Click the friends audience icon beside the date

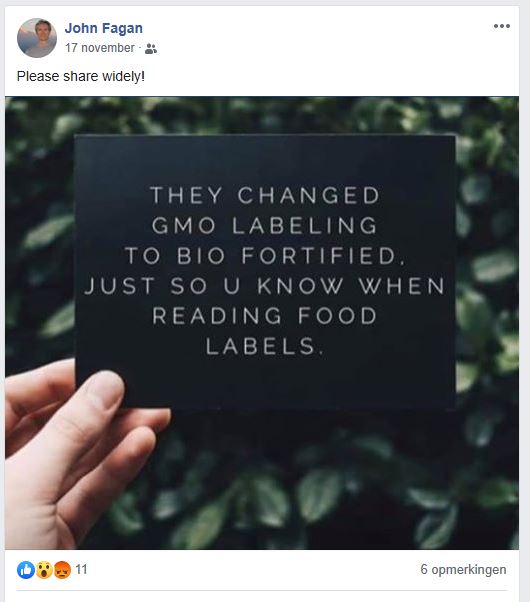151,49
